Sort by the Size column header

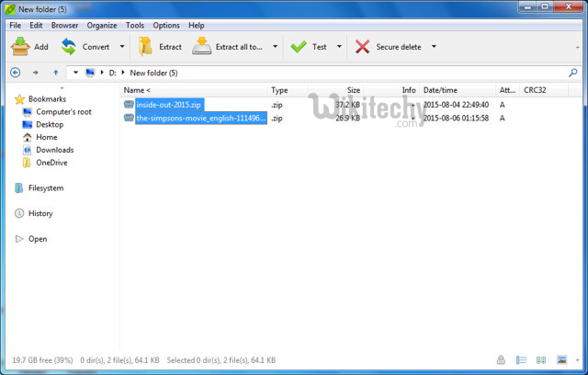click(x=335, y=90)
